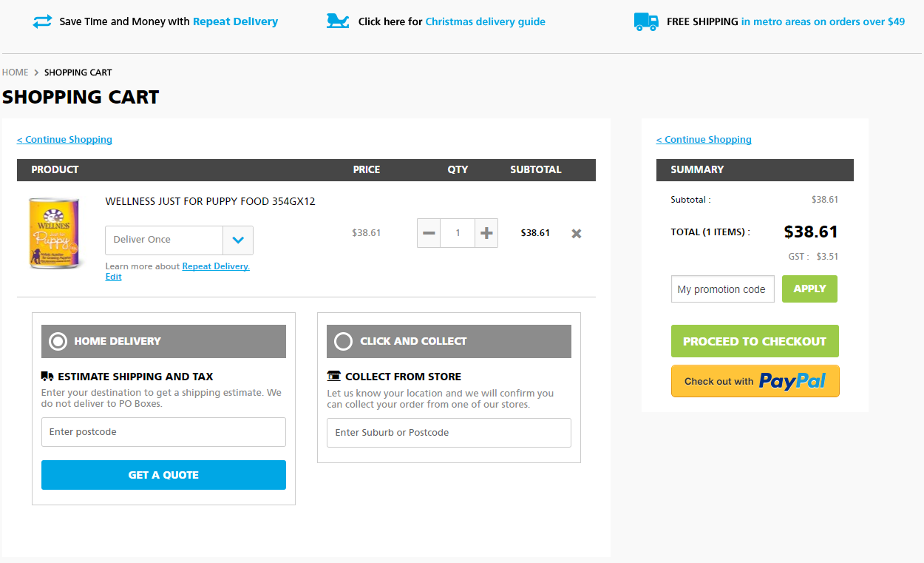Image resolution: width=924 pixels, height=563 pixels.
Task: Click Continue Shopping above the product table
Action: point(64,139)
